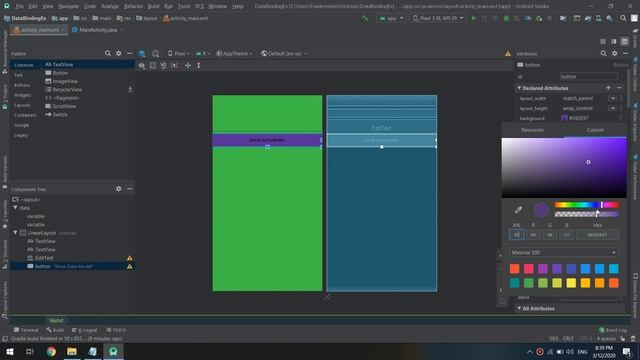
Task: Open layout_width value dropdown
Action: (x=612, y=98)
